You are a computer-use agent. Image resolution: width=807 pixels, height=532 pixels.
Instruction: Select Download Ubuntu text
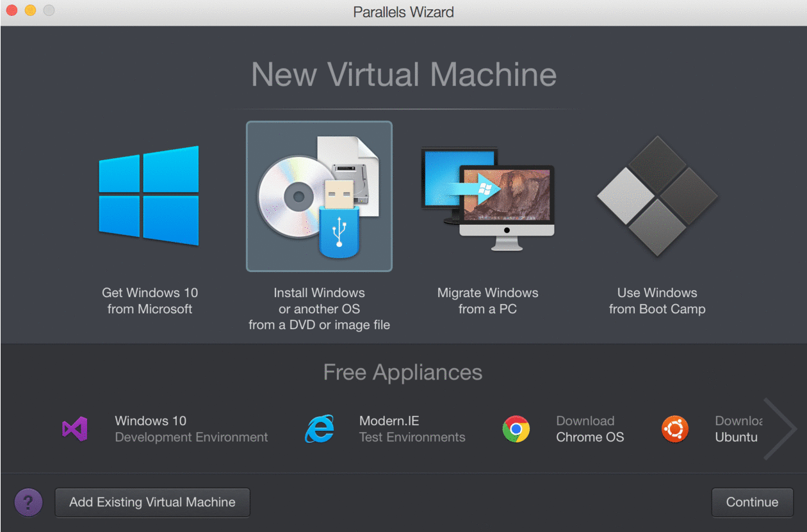pos(738,429)
